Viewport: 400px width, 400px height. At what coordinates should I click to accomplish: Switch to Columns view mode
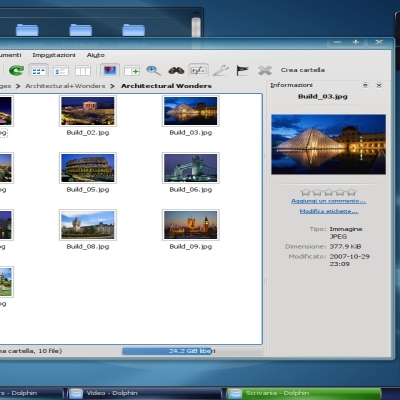83,71
